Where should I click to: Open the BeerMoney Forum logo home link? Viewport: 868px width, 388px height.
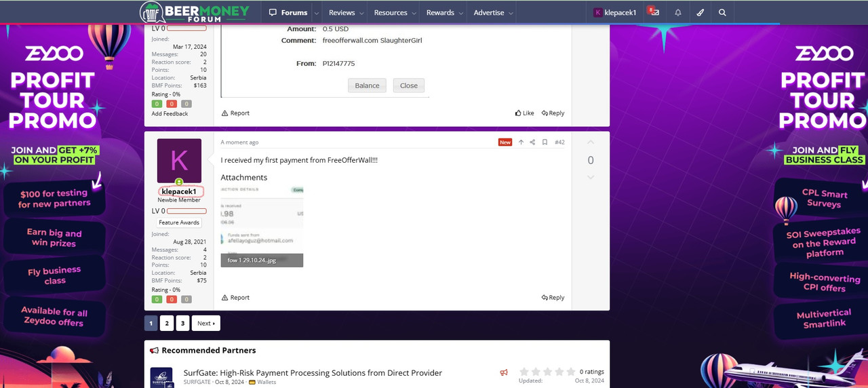[x=195, y=12]
